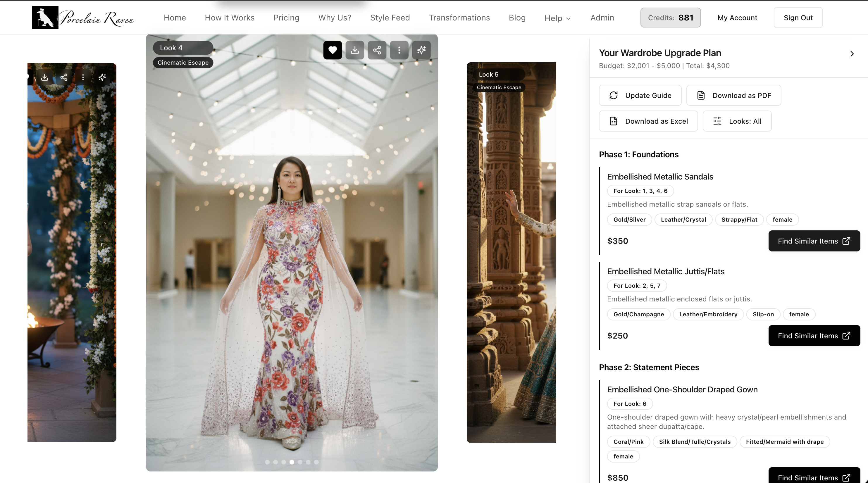This screenshot has height=483, width=868.
Task: Click the Embellished Metallic Sandals title
Action: 660,177
